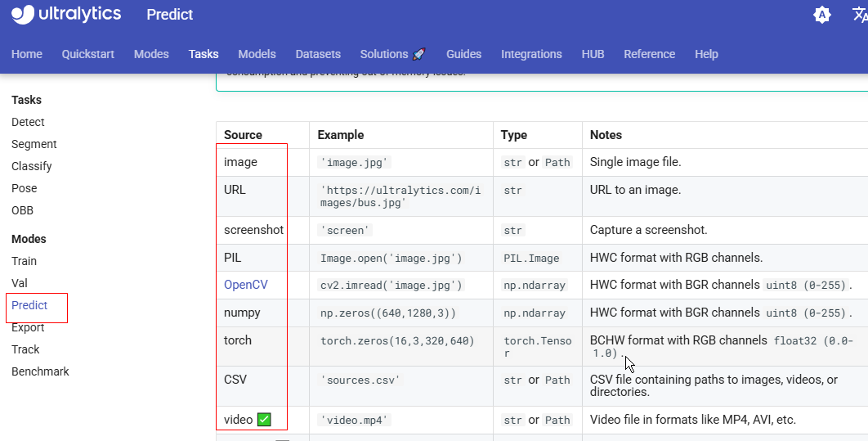Go to Classify in sidebar

click(x=32, y=166)
